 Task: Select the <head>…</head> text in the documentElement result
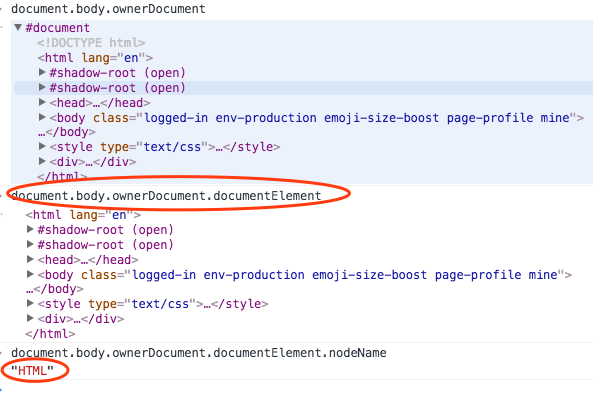click(88, 260)
